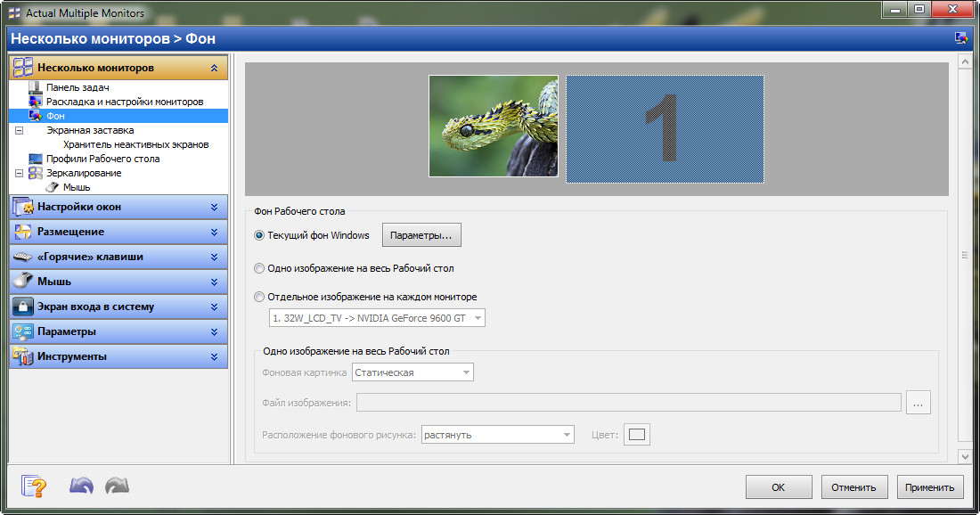Click the browse ... button for image file

918,403
